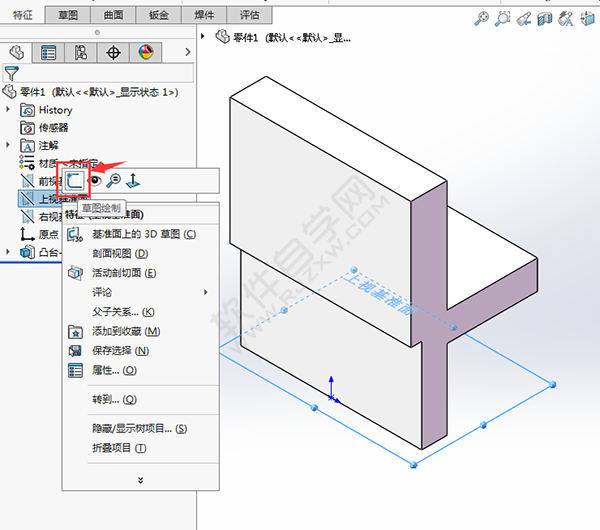This screenshot has width=600, height=530.
Task: Click the properties list icon in menu
Action: pyautogui.click(x=75, y=370)
